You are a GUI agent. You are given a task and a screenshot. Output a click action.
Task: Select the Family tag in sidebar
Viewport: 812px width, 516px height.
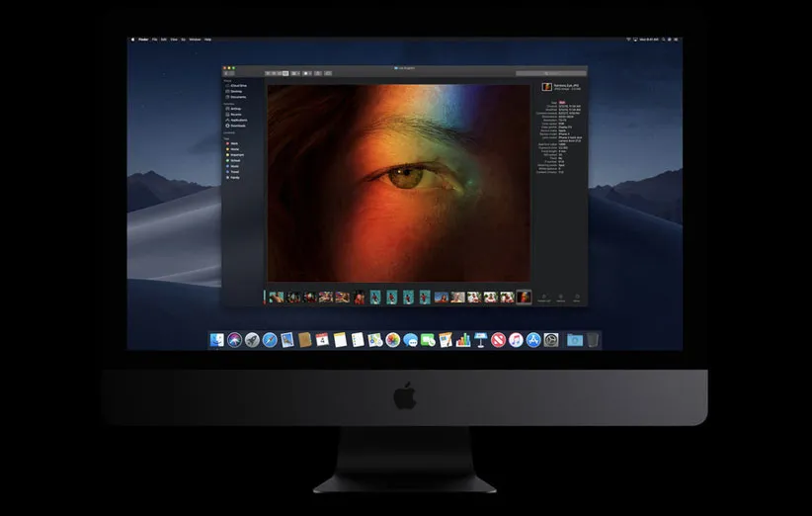tap(232, 178)
